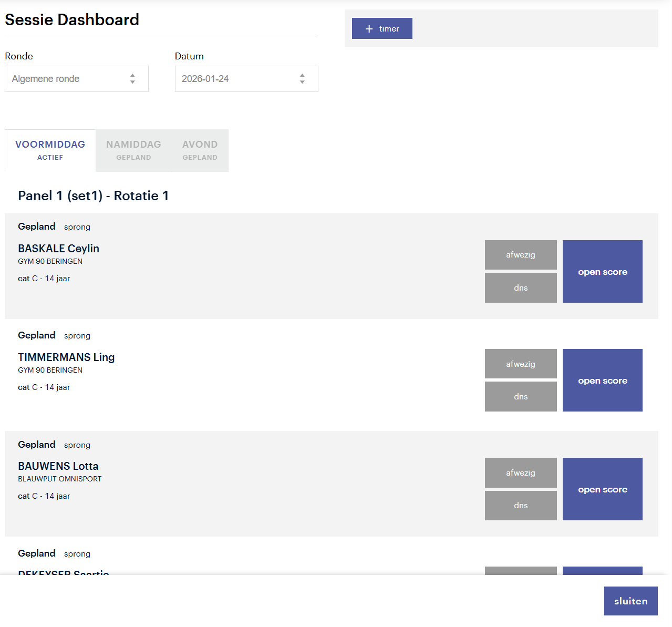Click the sluiten button
Image resolution: width=672 pixels, height=627 pixels.
(630, 601)
